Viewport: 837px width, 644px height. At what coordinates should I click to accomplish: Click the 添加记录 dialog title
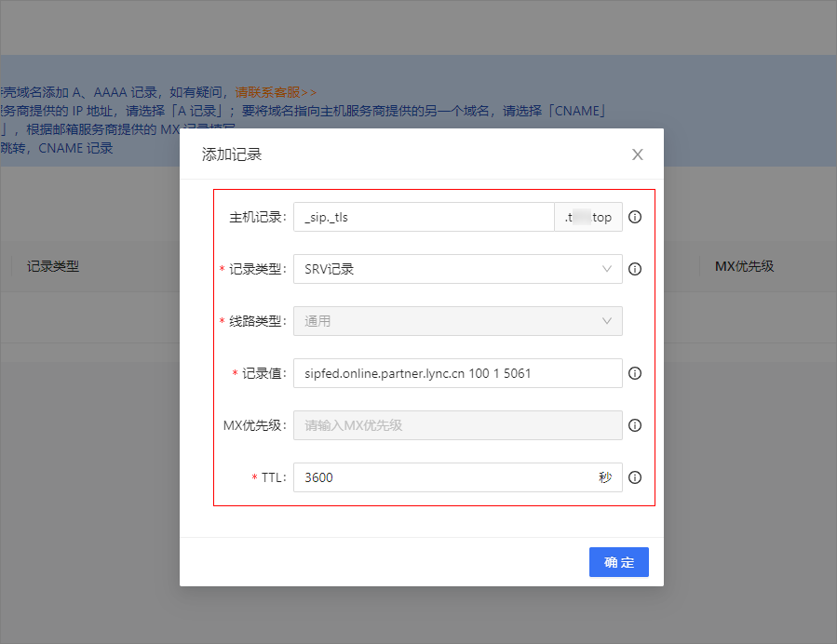click(x=232, y=154)
